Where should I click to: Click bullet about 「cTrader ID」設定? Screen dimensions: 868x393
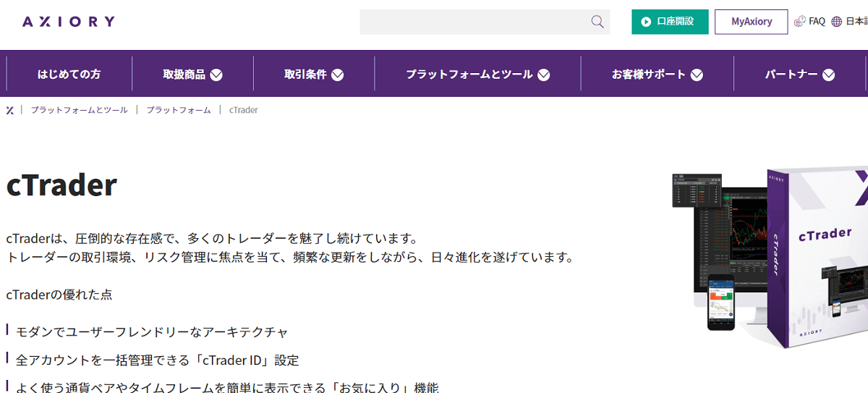157,360
